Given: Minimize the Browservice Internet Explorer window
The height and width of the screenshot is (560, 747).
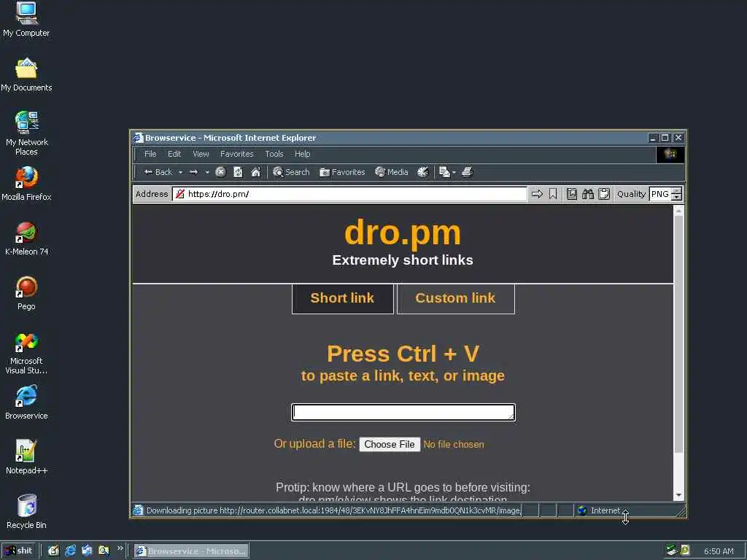Looking at the screenshot, I should pos(653,138).
